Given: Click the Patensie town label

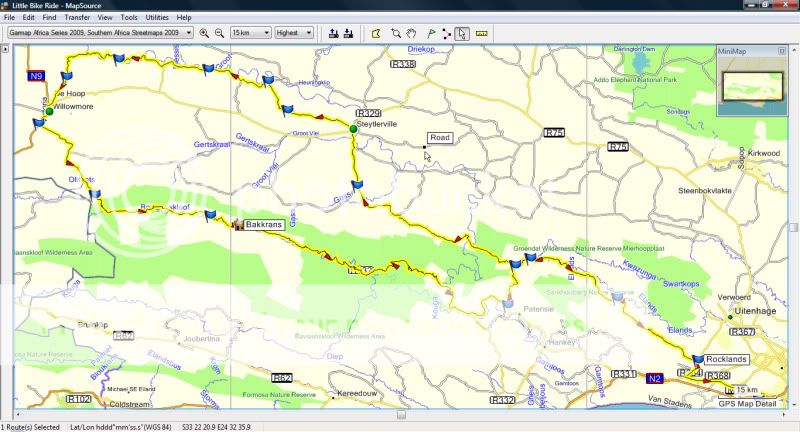Looking at the screenshot, I should (538, 309).
